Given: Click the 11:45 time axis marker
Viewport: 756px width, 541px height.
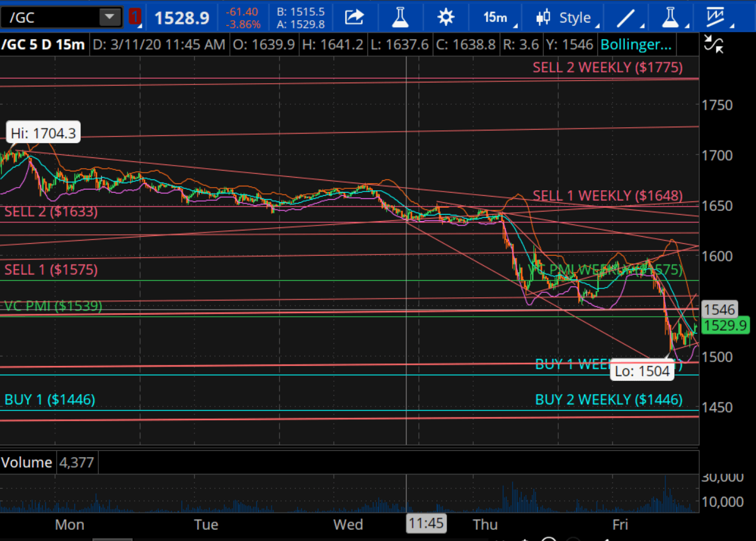Looking at the screenshot, I should [426, 524].
